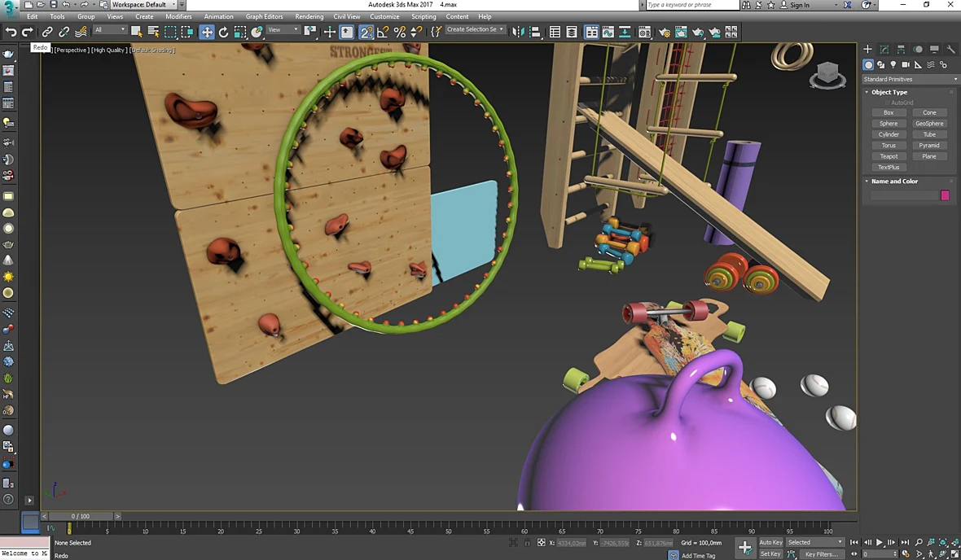Image resolution: width=961 pixels, height=560 pixels.
Task: Click the Undo arrow in main toolbar
Action: (11, 32)
